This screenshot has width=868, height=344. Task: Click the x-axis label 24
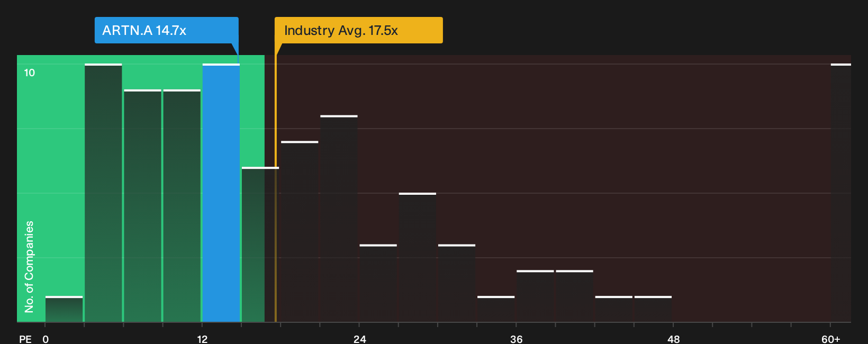[x=359, y=339]
